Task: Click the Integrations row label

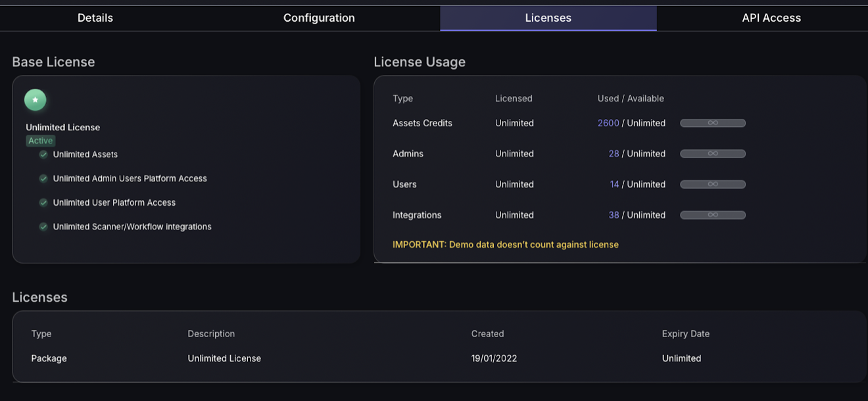Action: pos(417,215)
